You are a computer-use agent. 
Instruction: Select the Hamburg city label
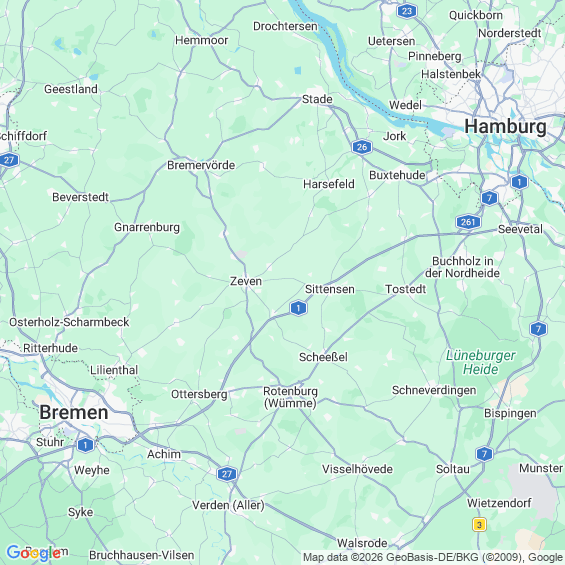point(505,126)
